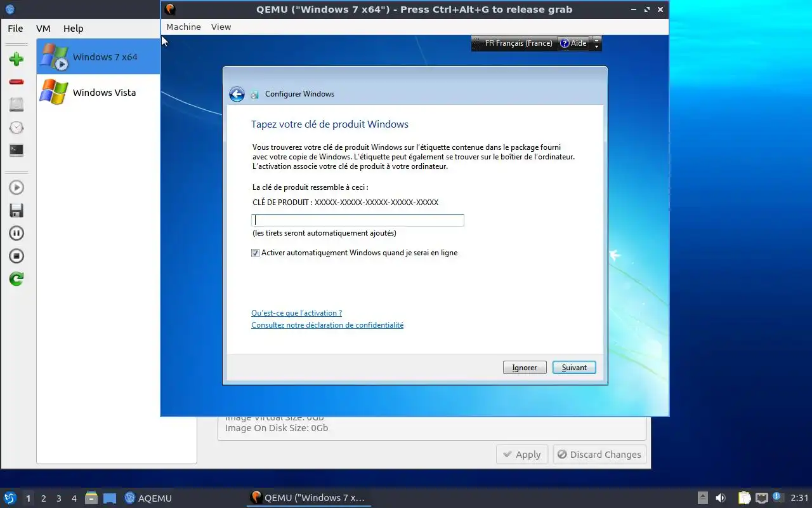Switch to workspace 2
This screenshot has width=812, height=508.
click(x=43, y=498)
